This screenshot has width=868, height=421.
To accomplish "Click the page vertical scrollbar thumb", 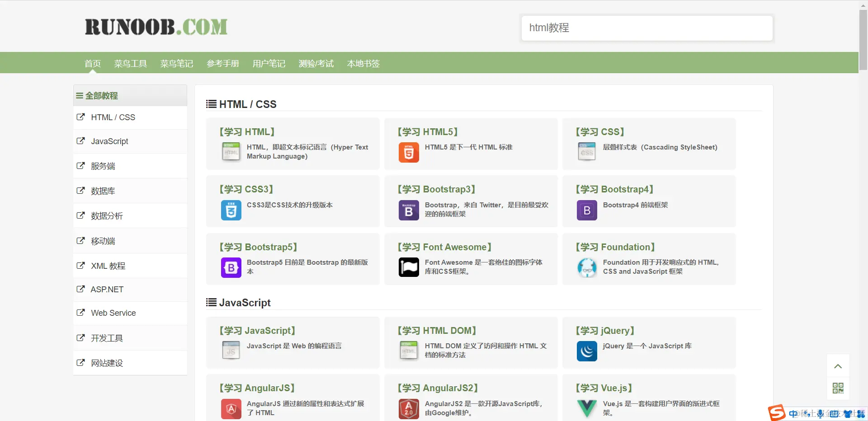I will point(863,40).
